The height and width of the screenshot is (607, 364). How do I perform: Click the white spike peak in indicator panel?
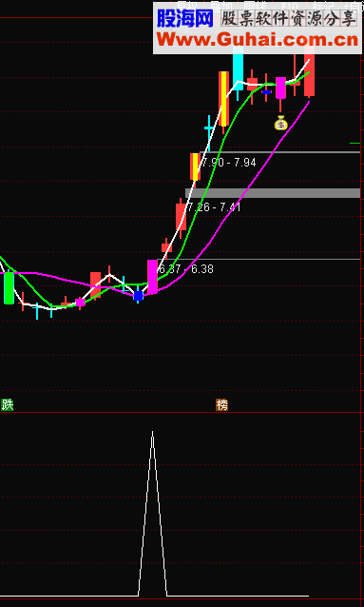pos(152,432)
